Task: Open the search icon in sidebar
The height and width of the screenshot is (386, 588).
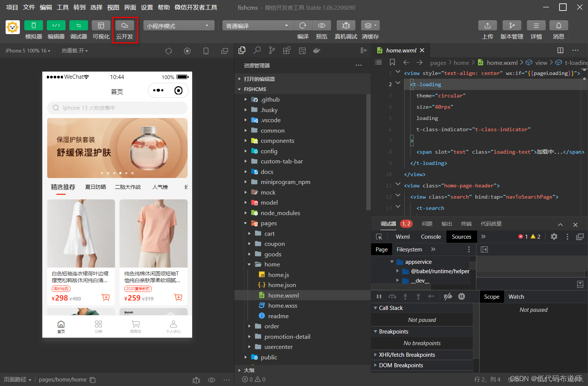Action: tap(257, 51)
